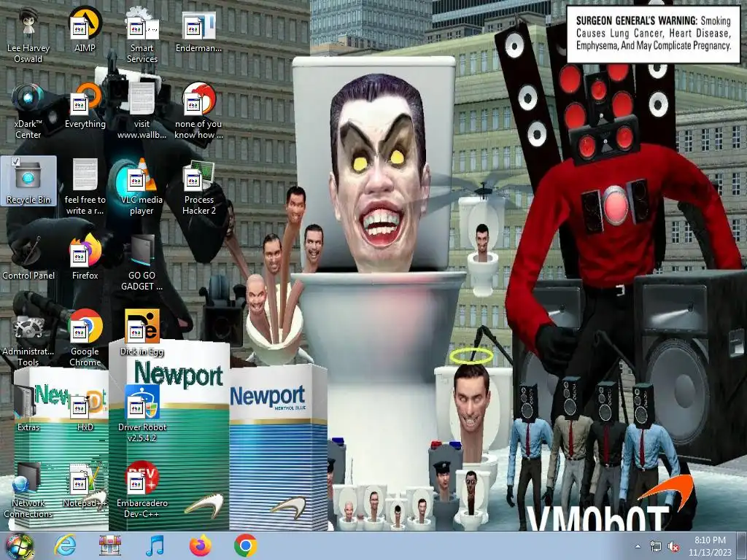Untick the checkbox on Recycle Bin icon

pyautogui.click(x=15, y=162)
